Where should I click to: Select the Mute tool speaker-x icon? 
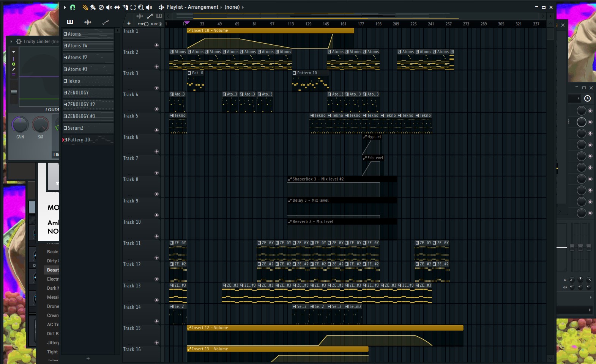point(109,7)
